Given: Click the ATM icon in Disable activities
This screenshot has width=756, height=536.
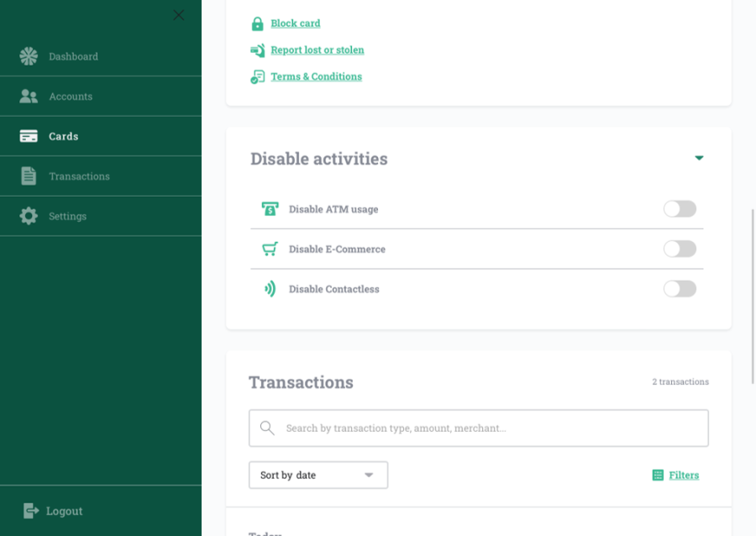Looking at the screenshot, I should pyautogui.click(x=270, y=209).
